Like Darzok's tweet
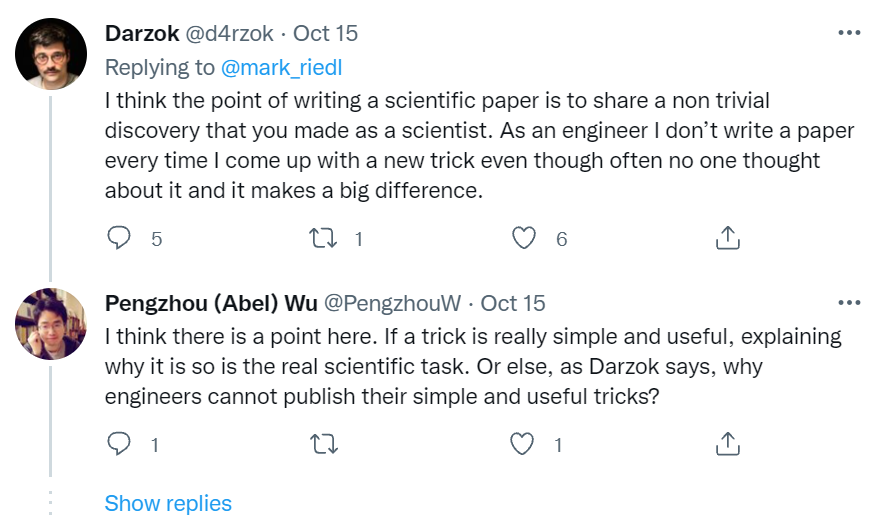 [x=525, y=238]
